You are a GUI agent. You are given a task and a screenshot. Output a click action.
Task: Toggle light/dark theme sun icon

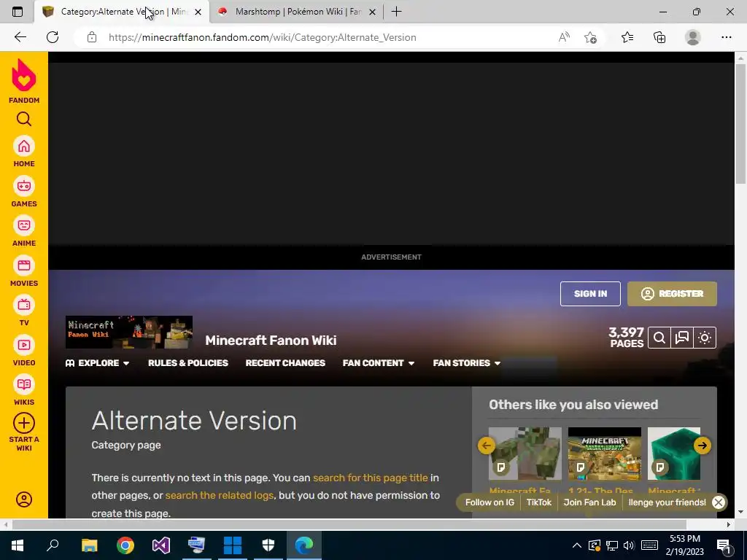[705, 338]
